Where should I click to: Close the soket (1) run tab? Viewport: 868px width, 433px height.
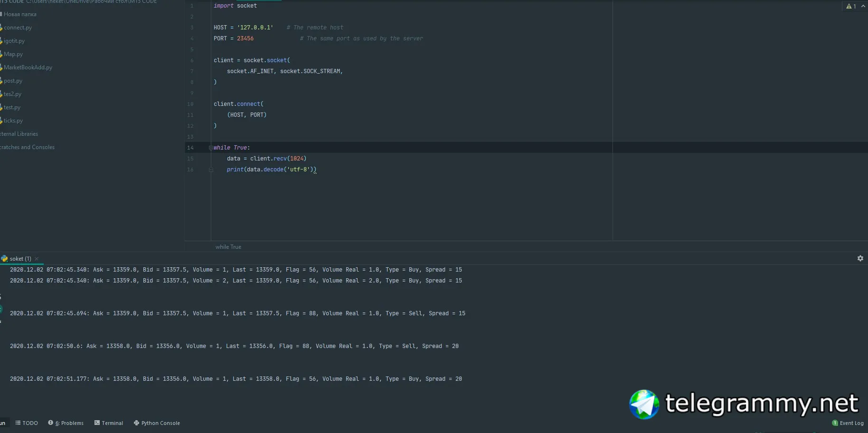click(37, 259)
